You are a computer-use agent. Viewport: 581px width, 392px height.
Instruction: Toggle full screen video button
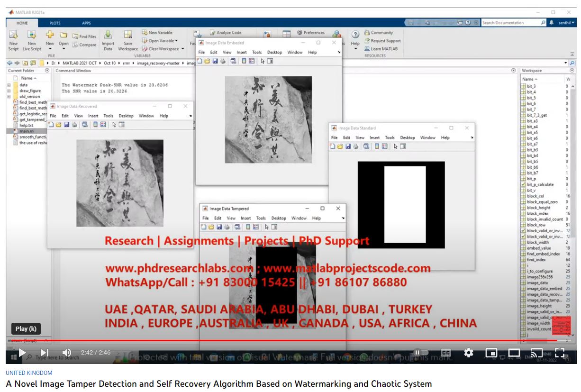[x=560, y=353]
